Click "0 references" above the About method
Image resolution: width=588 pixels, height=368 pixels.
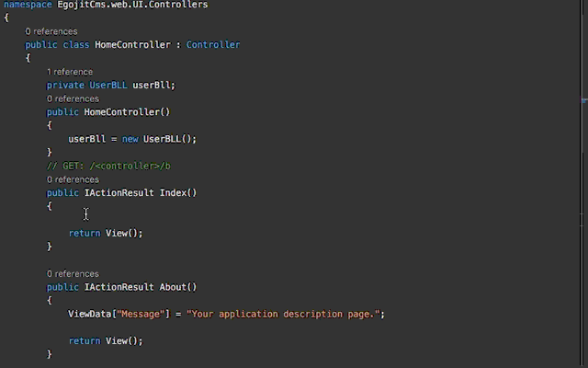[x=73, y=273]
